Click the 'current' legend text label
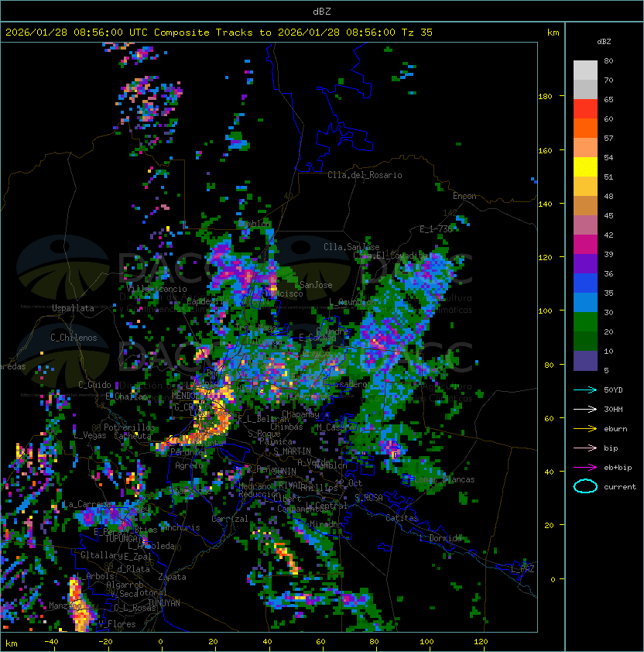 [x=620, y=487]
